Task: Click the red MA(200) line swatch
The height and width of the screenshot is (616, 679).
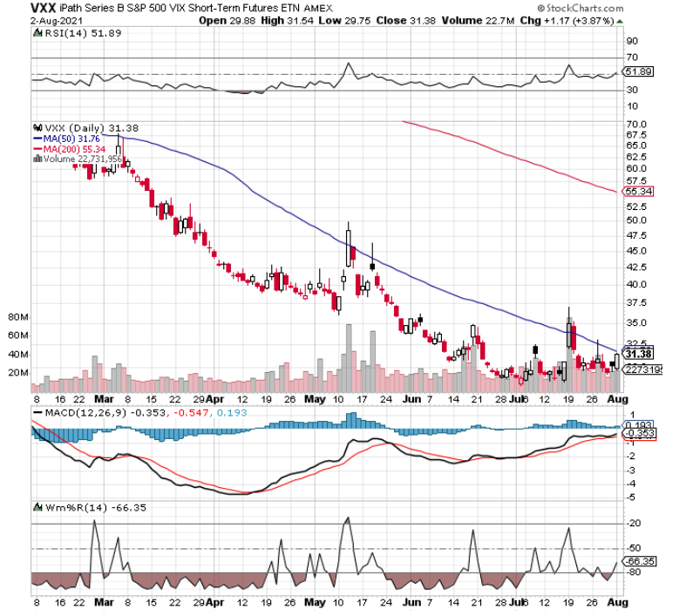Action: tap(37, 149)
